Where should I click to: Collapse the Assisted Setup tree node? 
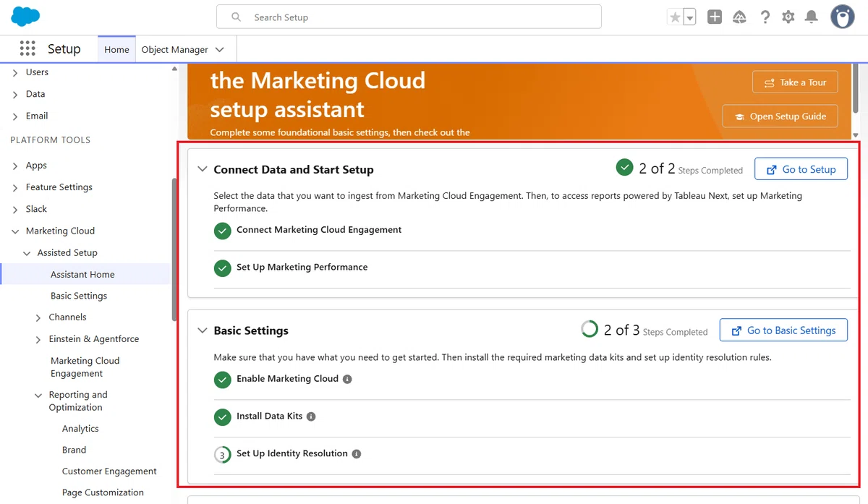coord(27,253)
